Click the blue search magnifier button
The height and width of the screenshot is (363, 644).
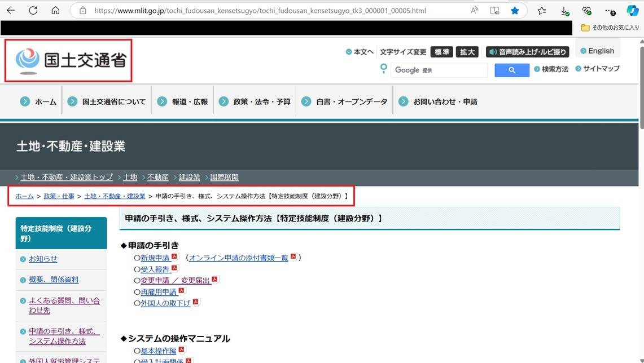click(512, 70)
